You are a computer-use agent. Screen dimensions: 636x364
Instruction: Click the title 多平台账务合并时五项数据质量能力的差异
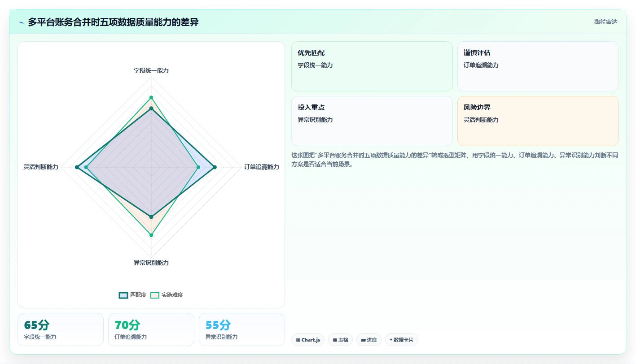(x=113, y=22)
